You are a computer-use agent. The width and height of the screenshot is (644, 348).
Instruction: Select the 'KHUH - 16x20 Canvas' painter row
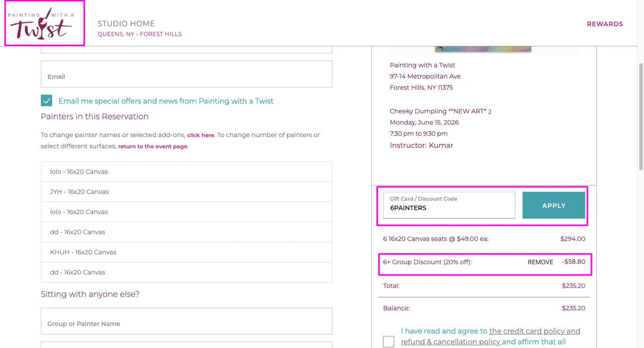tap(187, 252)
